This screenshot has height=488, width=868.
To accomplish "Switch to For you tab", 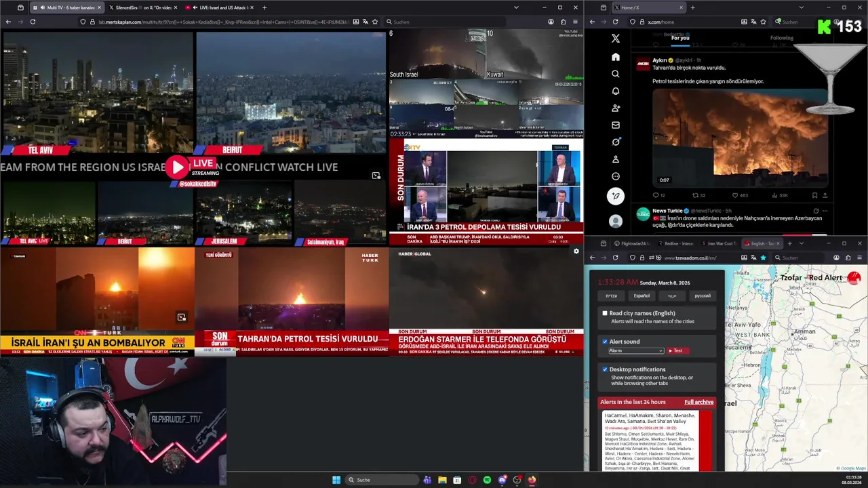I will pos(680,38).
